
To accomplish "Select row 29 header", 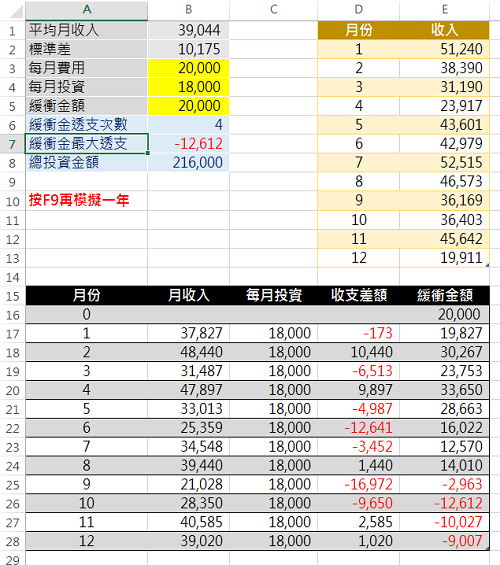I will (13, 558).
